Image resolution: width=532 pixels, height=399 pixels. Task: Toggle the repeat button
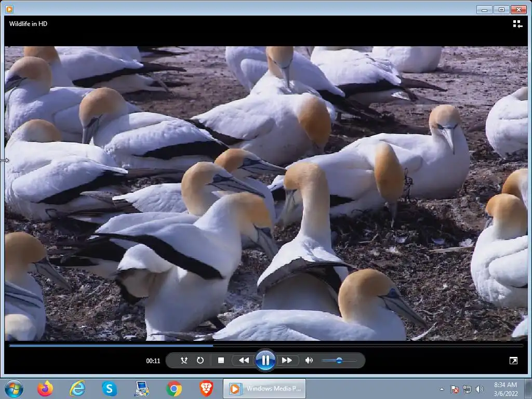pyautogui.click(x=200, y=360)
